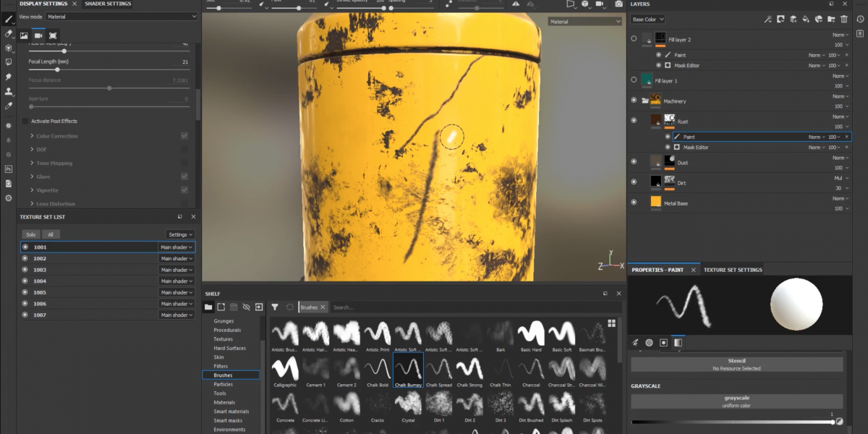
Task: Open the View mode Material dropdown
Action: tap(122, 16)
